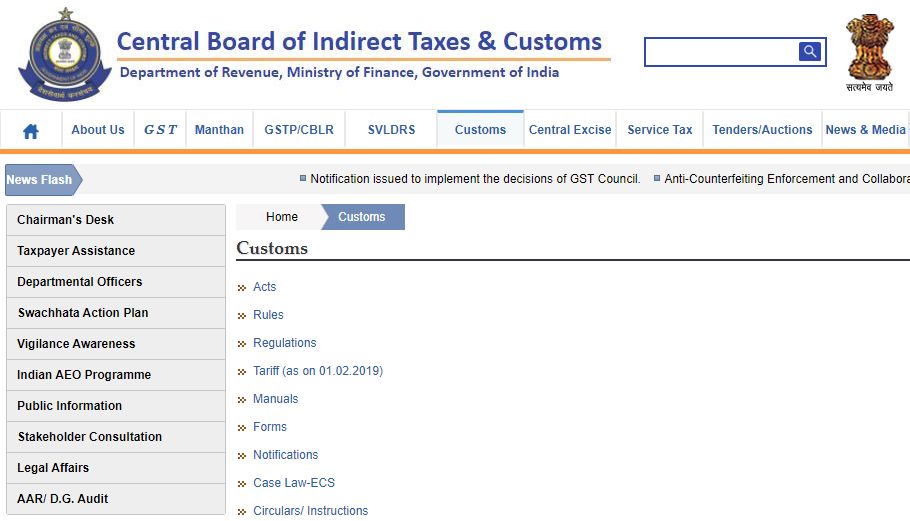Screen dimensions: 910x521
Task: Open the Notifications link
Action: (285, 455)
